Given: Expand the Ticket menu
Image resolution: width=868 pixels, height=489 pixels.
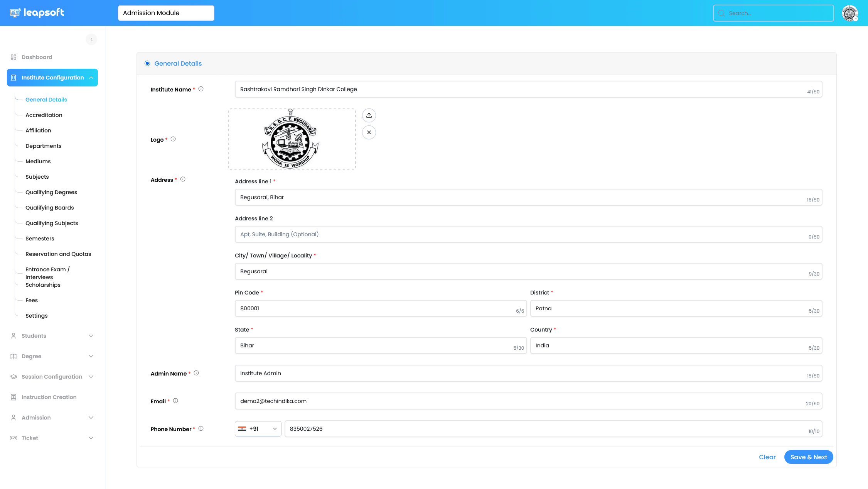Looking at the screenshot, I should point(91,438).
